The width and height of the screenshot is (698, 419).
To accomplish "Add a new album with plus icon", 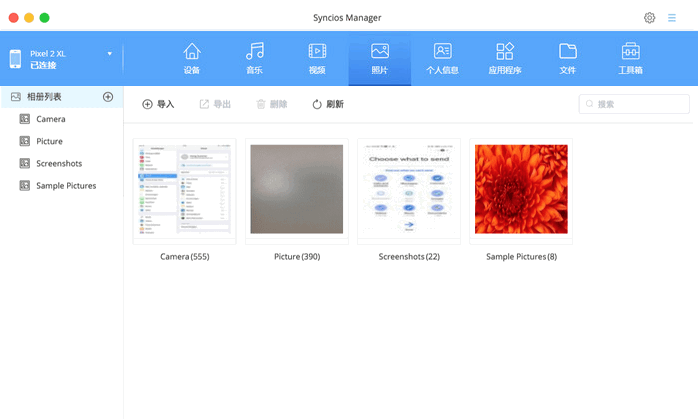I will point(108,97).
